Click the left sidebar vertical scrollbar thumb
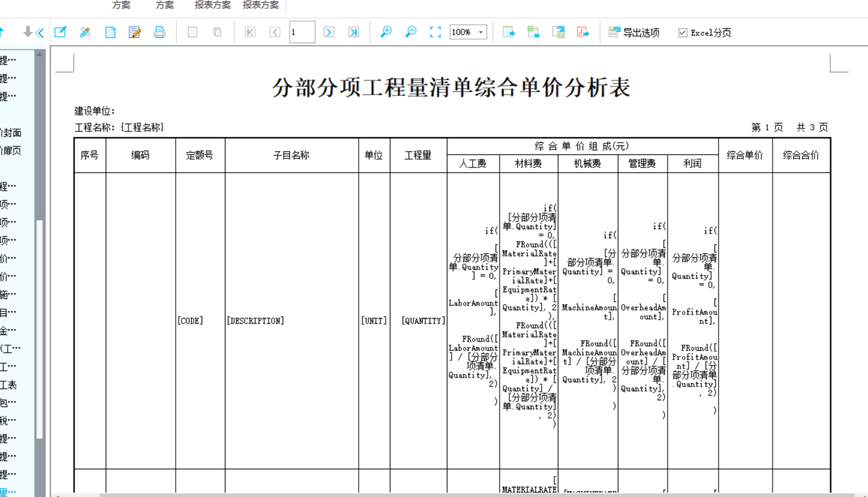The height and width of the screenshot is (497, 868). point(40,330)
